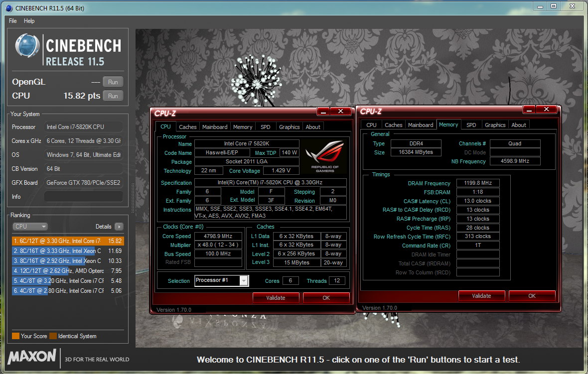The image size is (588, 374).
Task: Click the Core Voltage value 1.429 V
Action: [x=281, y=170]
